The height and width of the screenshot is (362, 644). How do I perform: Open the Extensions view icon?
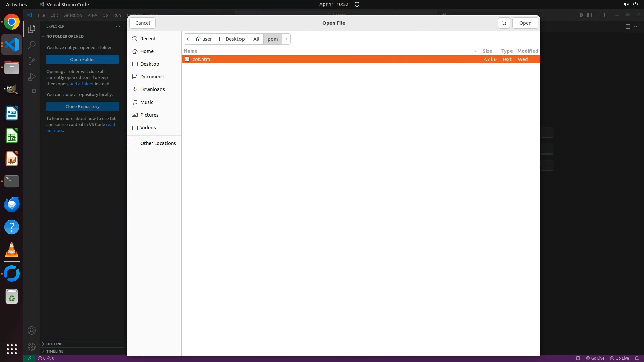point(32,93)
